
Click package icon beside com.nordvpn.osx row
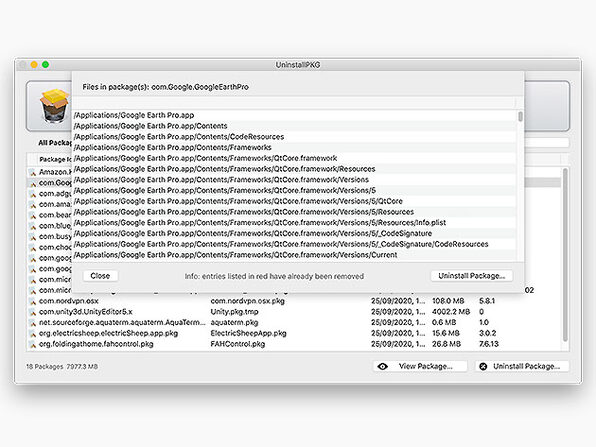click(33, 302)
